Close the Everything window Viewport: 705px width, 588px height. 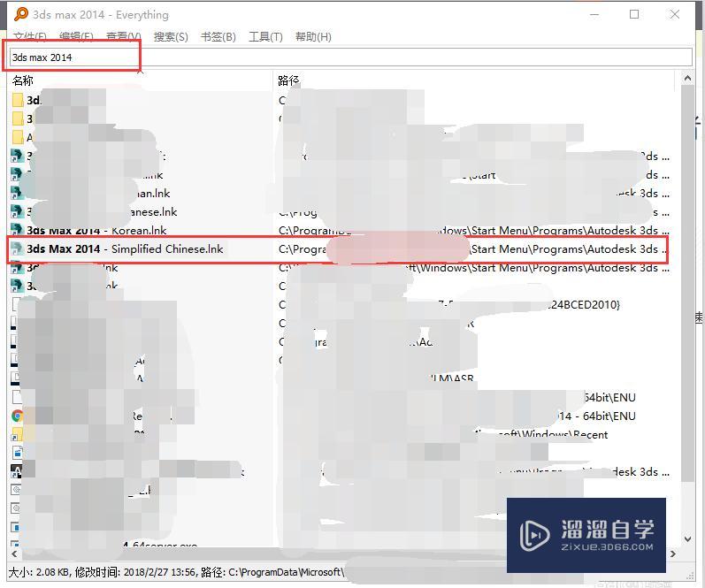point(675,14)
